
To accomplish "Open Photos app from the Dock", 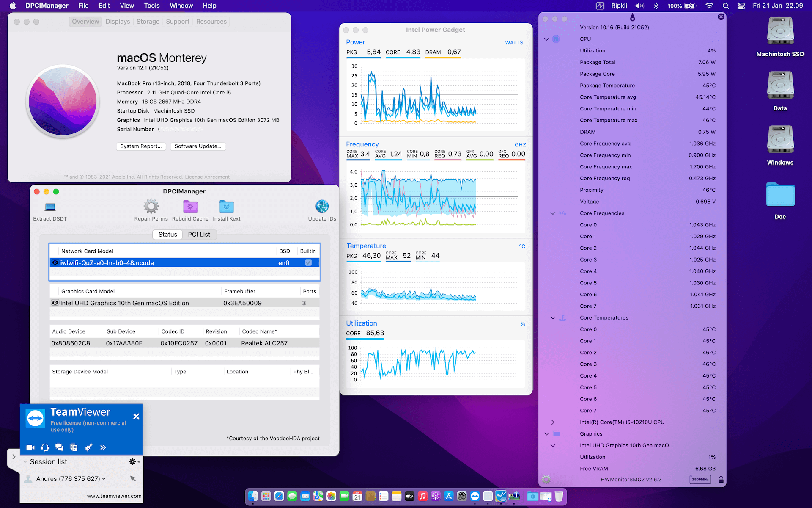I will tap(331, 496).
